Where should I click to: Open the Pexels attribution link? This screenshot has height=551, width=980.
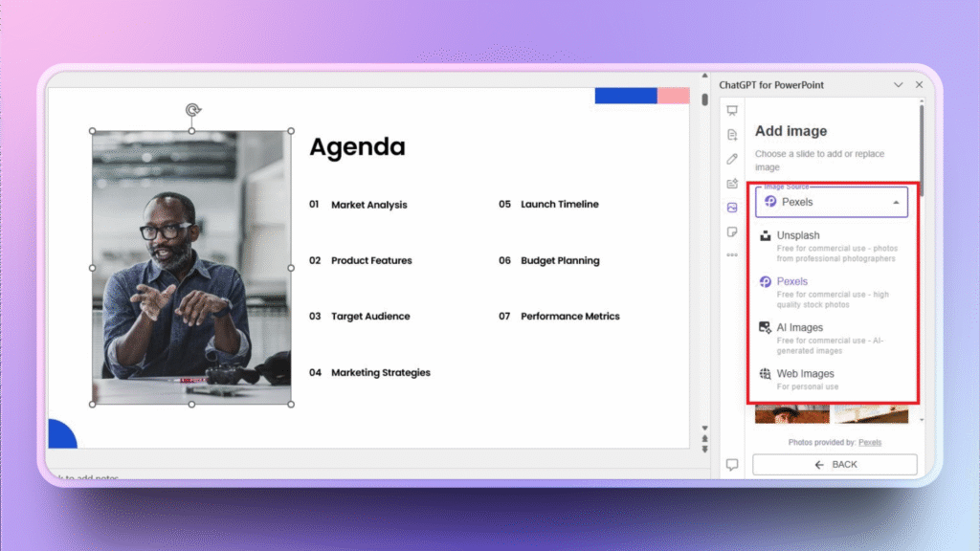point(870,443)
